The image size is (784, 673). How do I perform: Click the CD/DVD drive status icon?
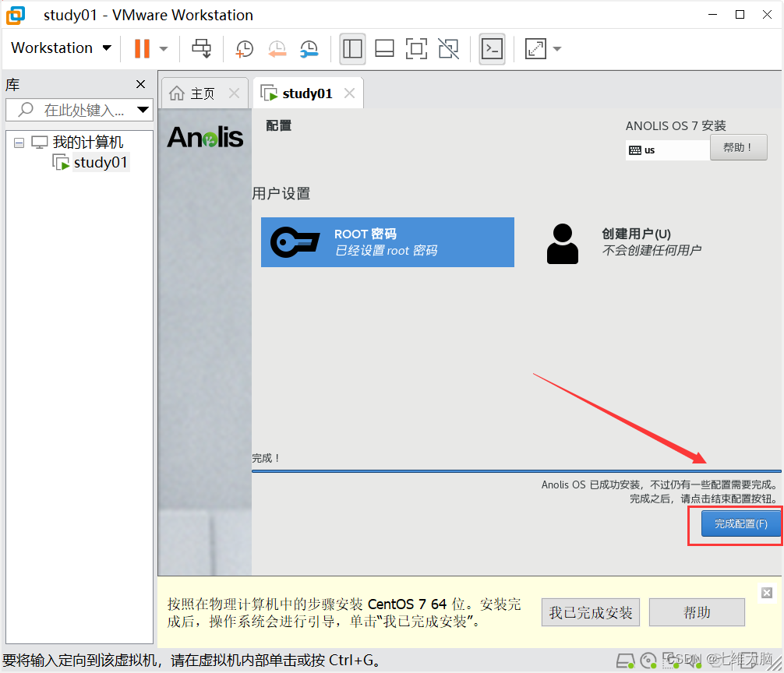coord(648,661)
